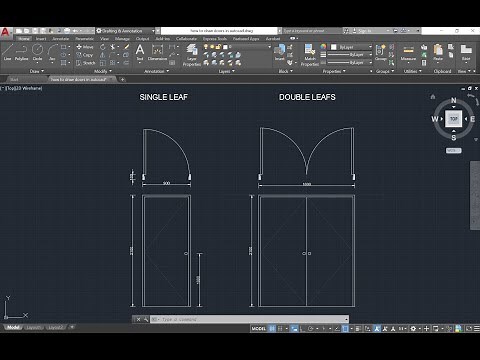Click the Measure tool
This screenshot has height=360, width=480.
[408, 53]
